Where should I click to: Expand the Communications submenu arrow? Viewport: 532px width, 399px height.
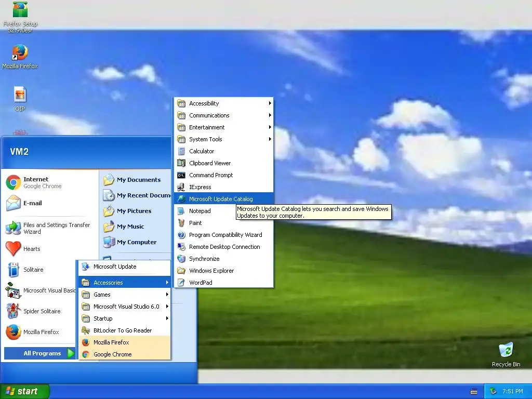[270, 115]
